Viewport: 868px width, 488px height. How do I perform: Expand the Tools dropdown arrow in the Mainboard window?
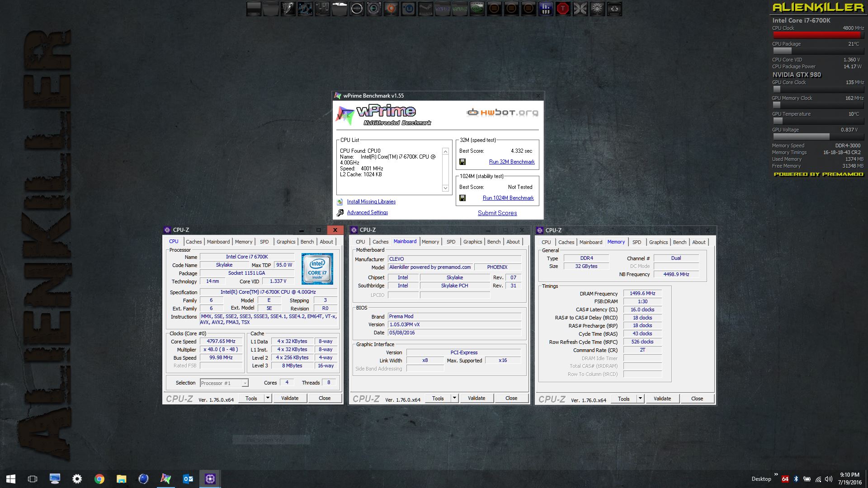(454, 398)
